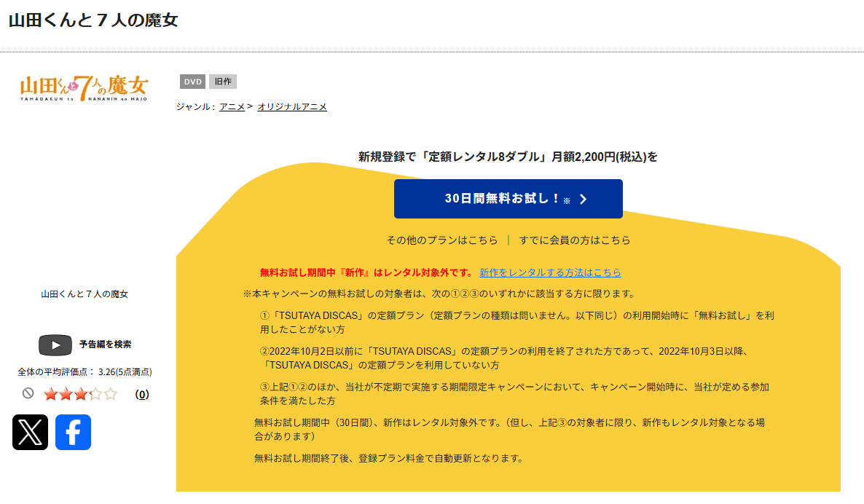Screen dimensions: 864x504
Task: Share on Facebook icon
Action: click(x=74, y=433)
